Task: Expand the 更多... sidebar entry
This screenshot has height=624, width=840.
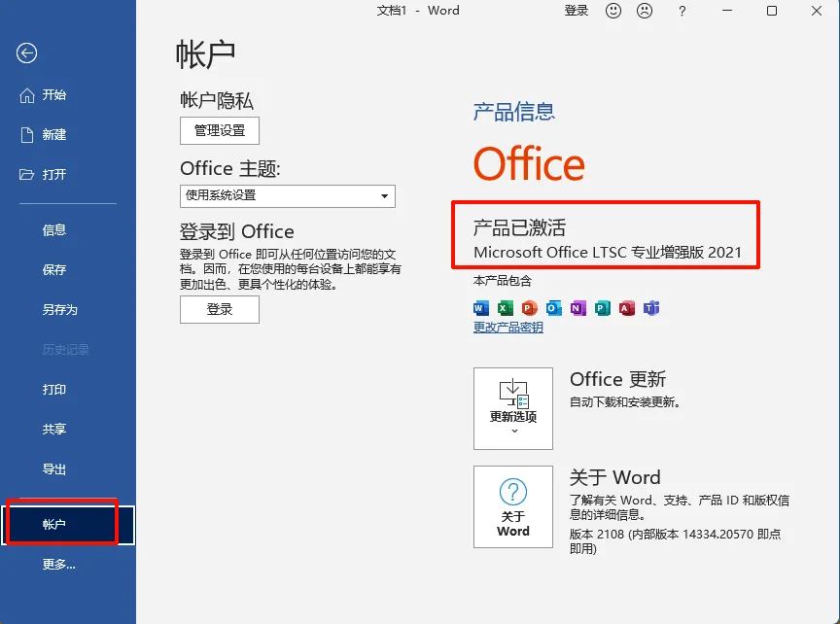Action: tap(59, 565)
